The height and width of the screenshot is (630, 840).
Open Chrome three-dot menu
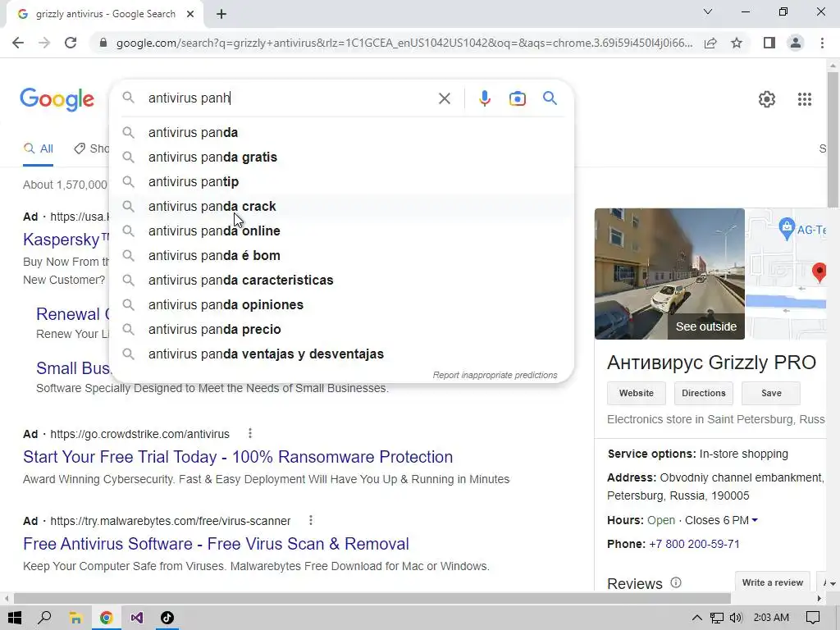pos(822,43)
